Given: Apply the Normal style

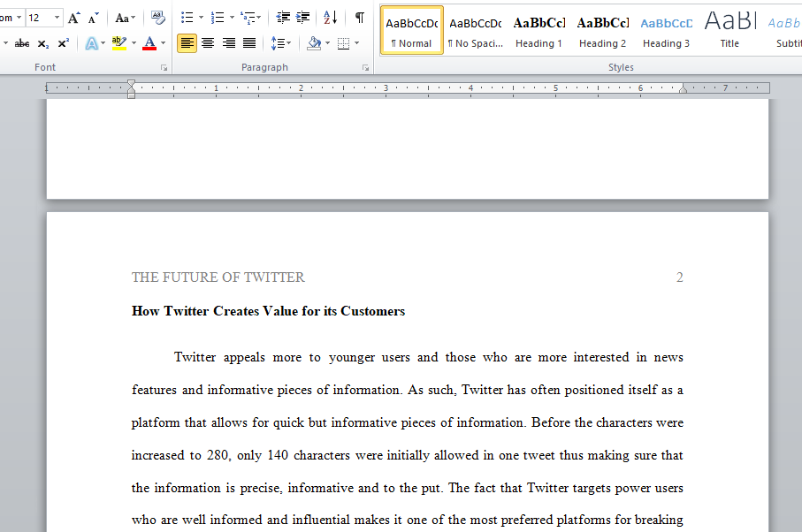Looking at the screenshot, I should [412, 31].
